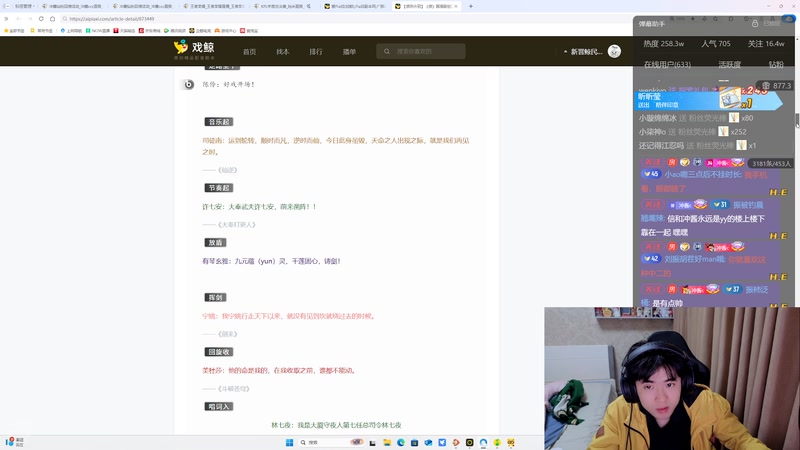Switch to the 在线用户(633) tab
The image size is (800, 450).
click(x=667, y=64)
